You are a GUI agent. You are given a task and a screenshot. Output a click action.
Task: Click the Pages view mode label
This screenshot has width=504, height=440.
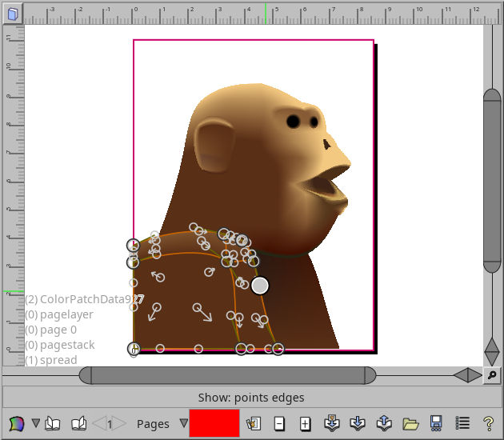153,424
